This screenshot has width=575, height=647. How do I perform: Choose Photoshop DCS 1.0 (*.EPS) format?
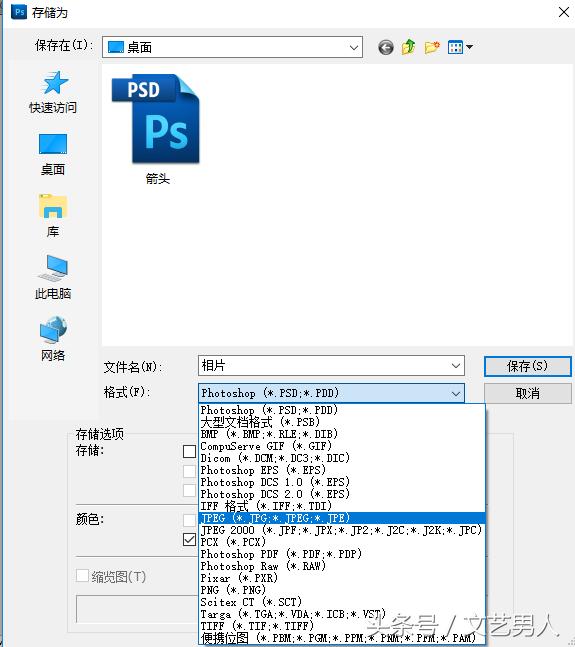pyautogui.click(x=342, y=482)
